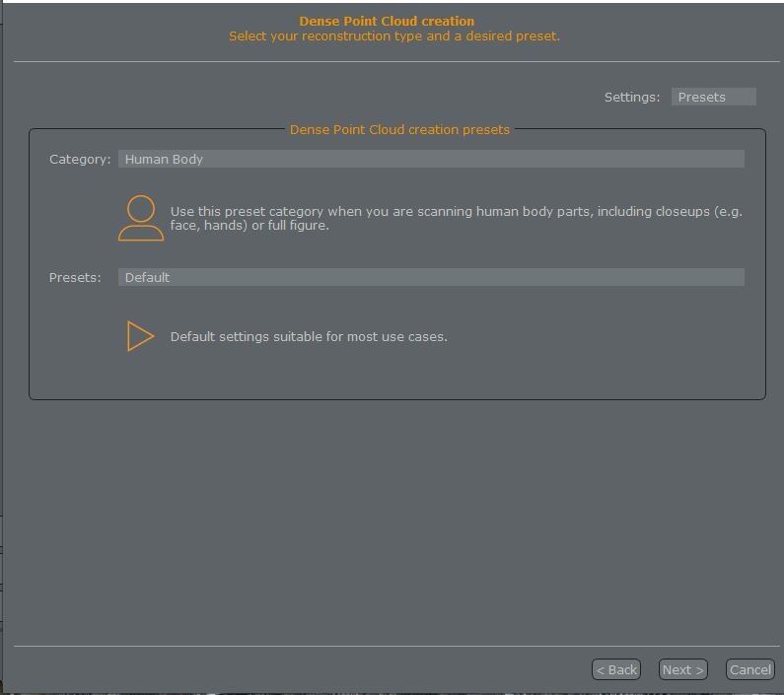Click 'Select your reconstruction type' subtitle text

coord(394,36)
